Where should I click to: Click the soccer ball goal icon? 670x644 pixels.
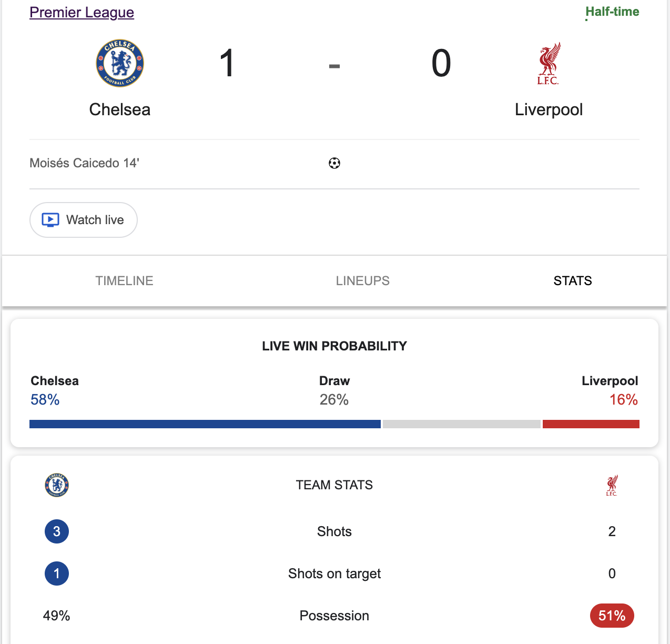click(x=334, y=163)
